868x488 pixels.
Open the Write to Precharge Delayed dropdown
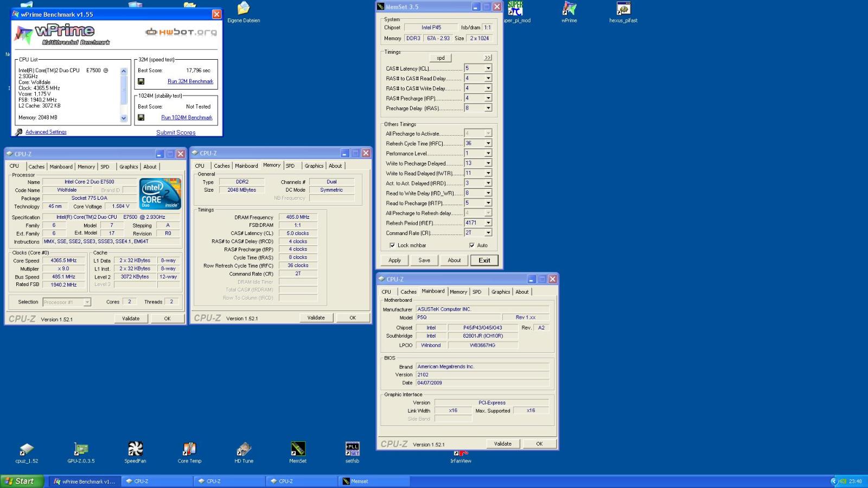pos(488,163)
